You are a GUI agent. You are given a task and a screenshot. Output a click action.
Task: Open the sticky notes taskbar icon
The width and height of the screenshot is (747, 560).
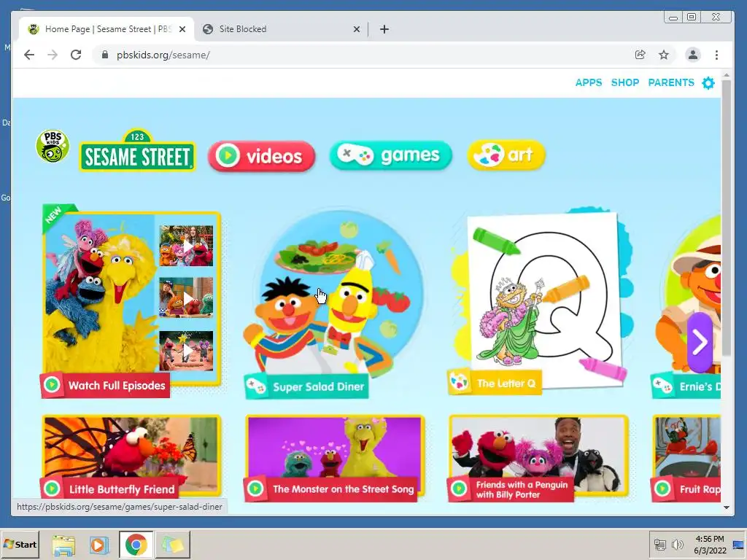coord(172,544)
